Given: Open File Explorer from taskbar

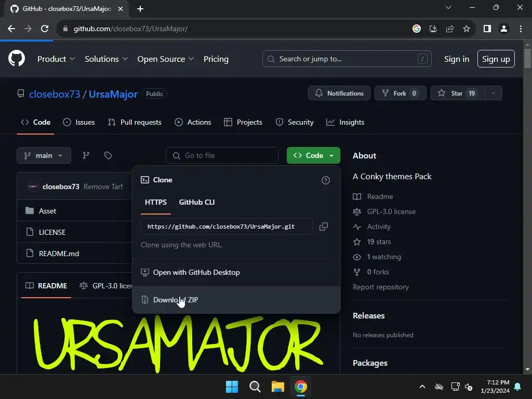Looking at the screenshot, I should (x=278, y=387).
